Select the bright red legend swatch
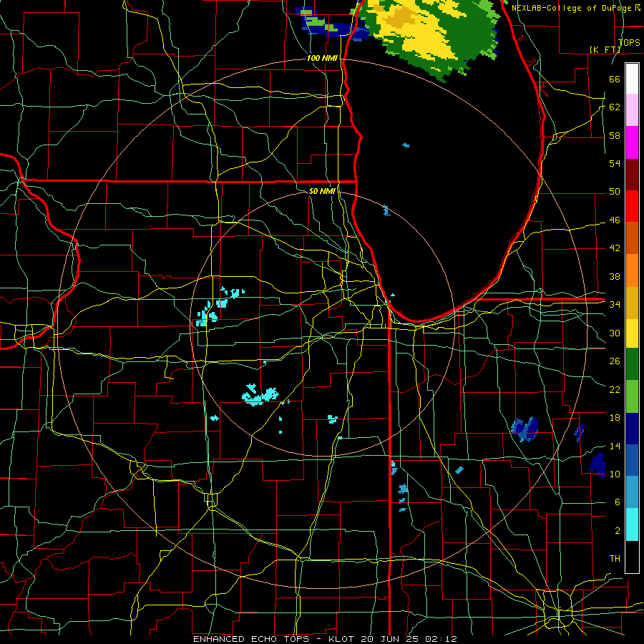This screenshot has width=644, height=644. tap(632, 206)
